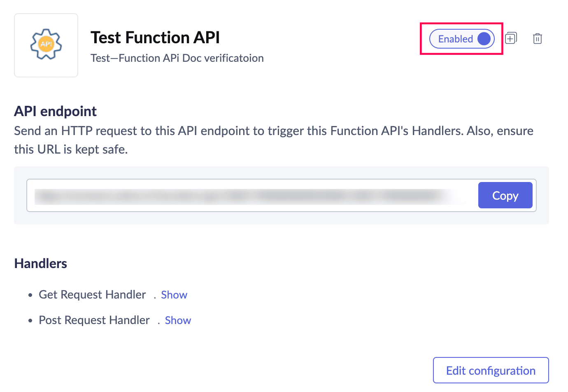Viewport: 568px width, 392px height.
Task: Select the Get Request Handler list item
Action: click(x=92, y=295)
